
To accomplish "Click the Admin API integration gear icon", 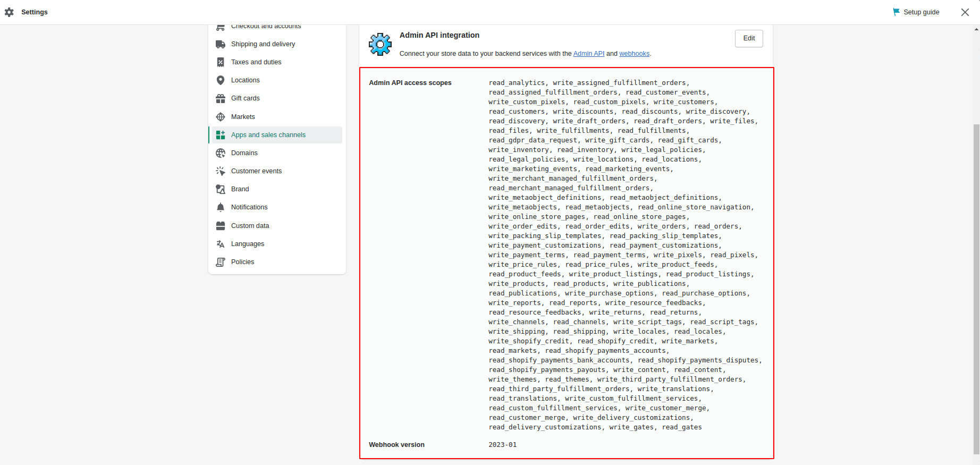I will 381,44.
